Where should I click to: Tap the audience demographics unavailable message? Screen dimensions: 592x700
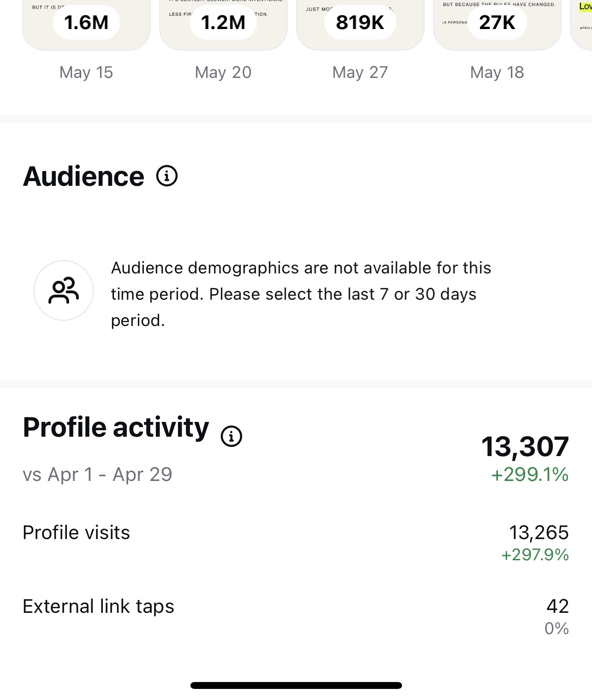301,294
